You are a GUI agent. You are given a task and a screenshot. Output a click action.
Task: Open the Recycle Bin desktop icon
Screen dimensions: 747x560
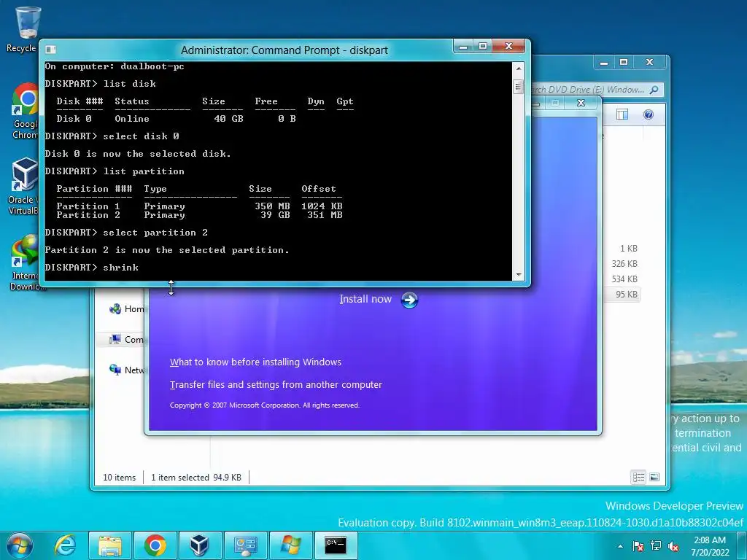pyautogui.click(x=27, y=23)
